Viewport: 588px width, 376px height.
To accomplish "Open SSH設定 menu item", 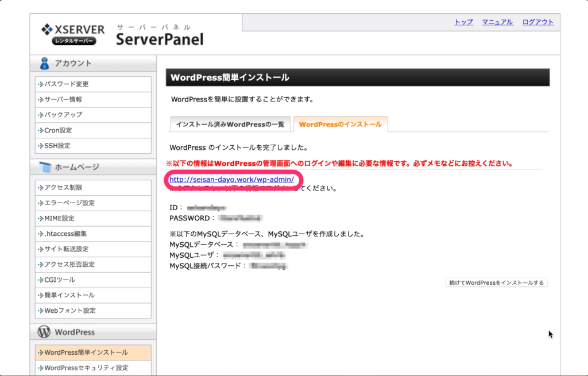I will 57,146.
